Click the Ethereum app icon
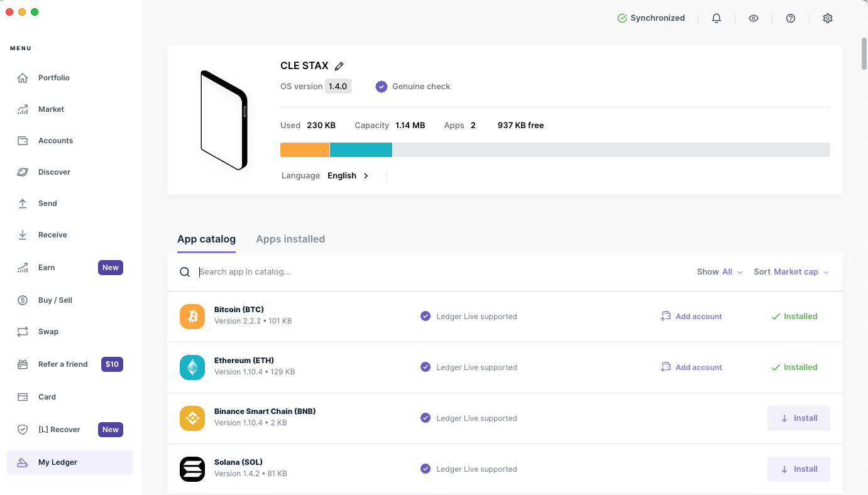The image size is (868, 495). coord(192,367)
